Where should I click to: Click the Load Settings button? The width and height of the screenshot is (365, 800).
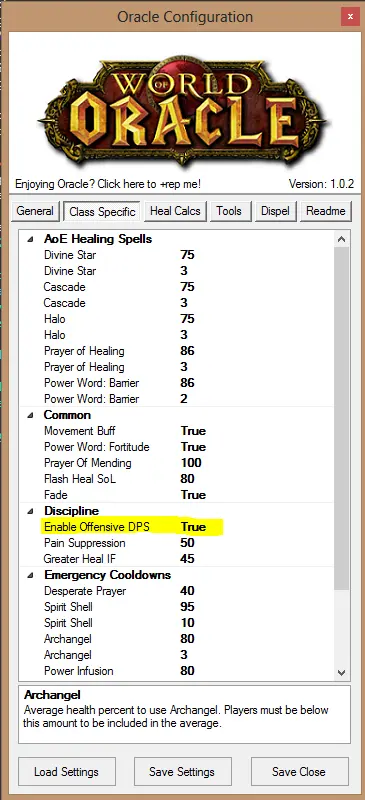pyautogui.click(x=66, y=771)
